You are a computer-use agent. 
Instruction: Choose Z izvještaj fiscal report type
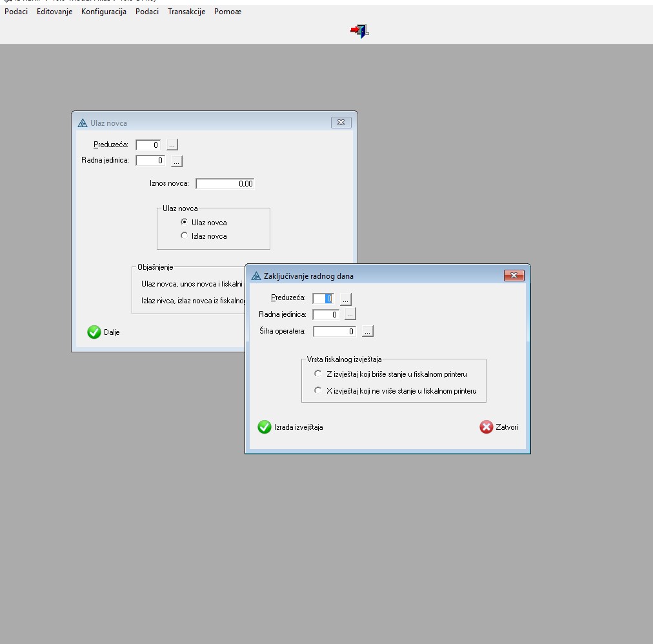(x=317, y=374)
